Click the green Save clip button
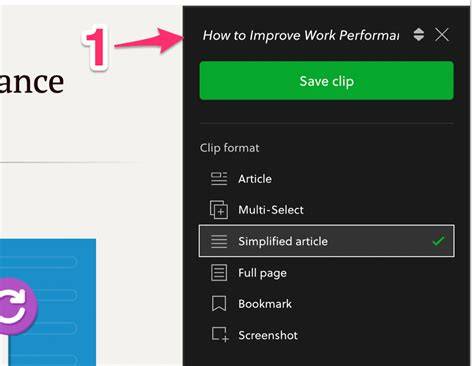The image size is (474, 366). point(327,81)
